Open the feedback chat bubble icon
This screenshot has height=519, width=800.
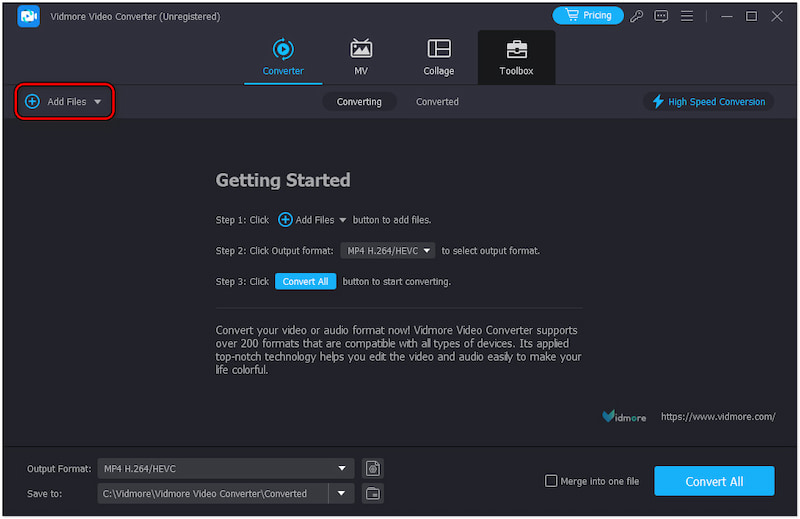click(x=661, y=16)
